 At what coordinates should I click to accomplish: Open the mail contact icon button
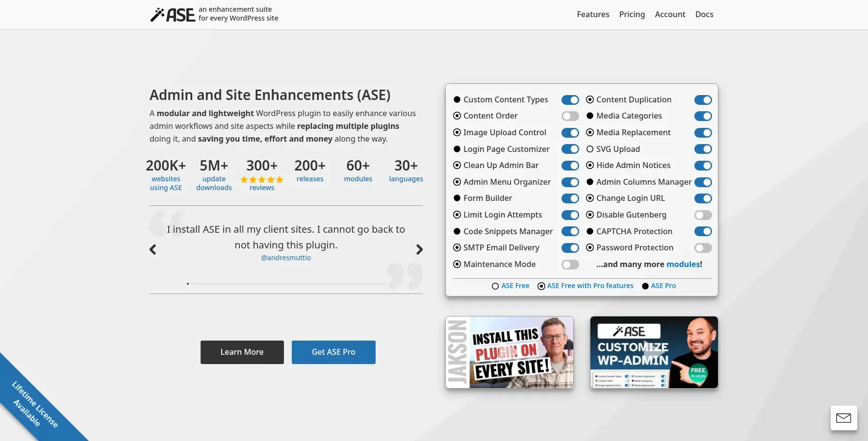[x=843, y=418]
